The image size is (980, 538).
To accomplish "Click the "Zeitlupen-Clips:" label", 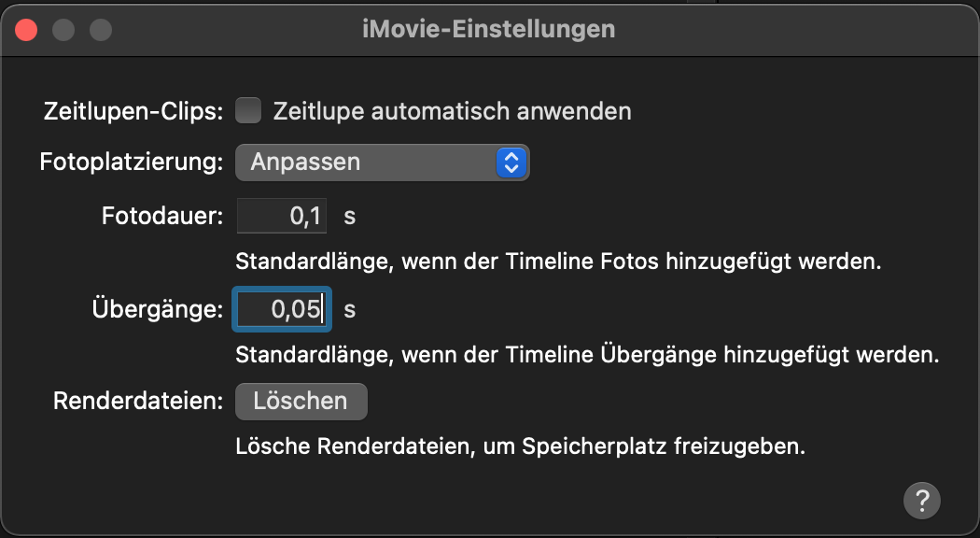I will click(x=133, y=112).
